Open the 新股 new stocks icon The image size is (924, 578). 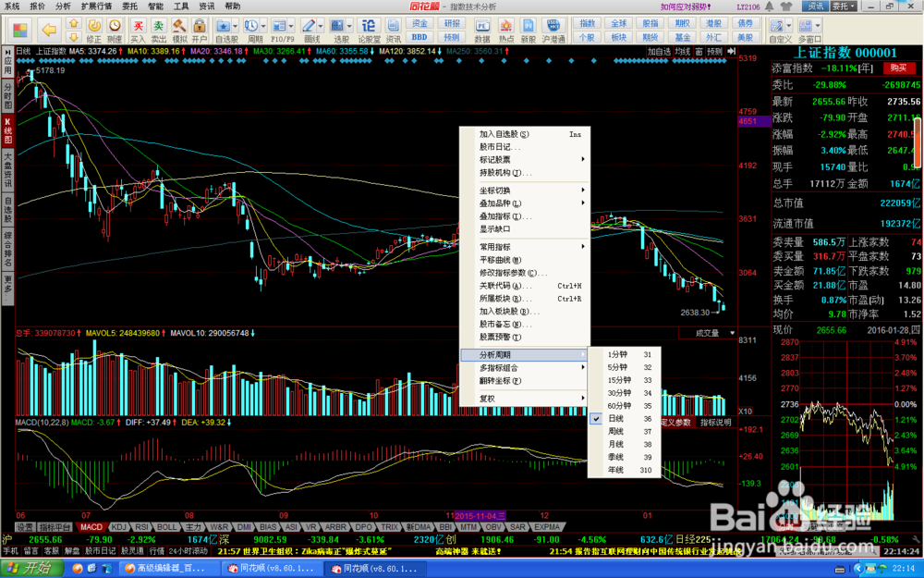(529, 31)
